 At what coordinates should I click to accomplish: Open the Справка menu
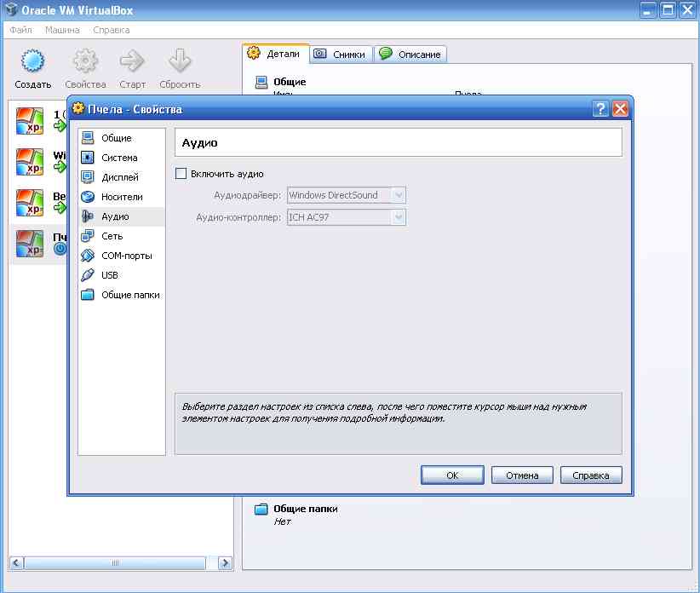[112, 30]
